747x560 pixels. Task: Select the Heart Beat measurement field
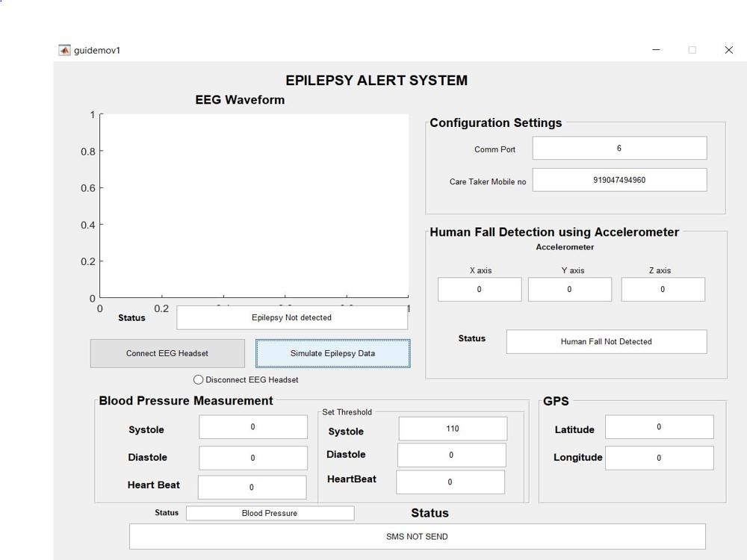[252, 487]
